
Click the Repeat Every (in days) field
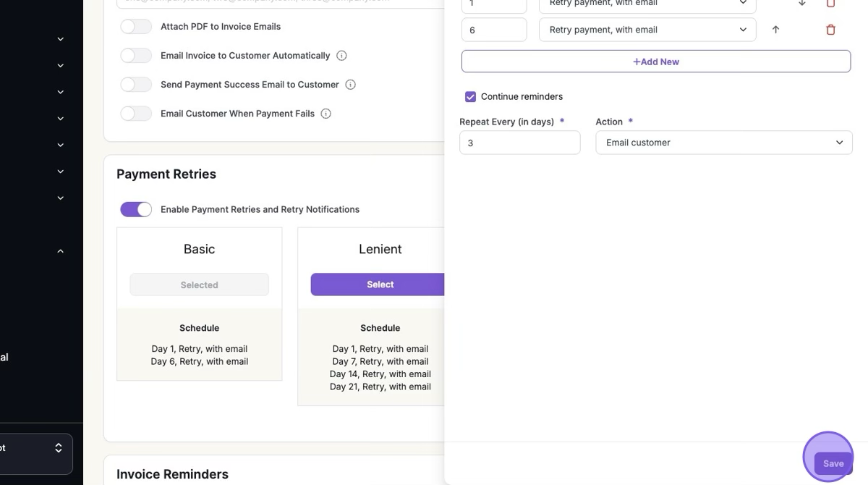coord(519,143)
